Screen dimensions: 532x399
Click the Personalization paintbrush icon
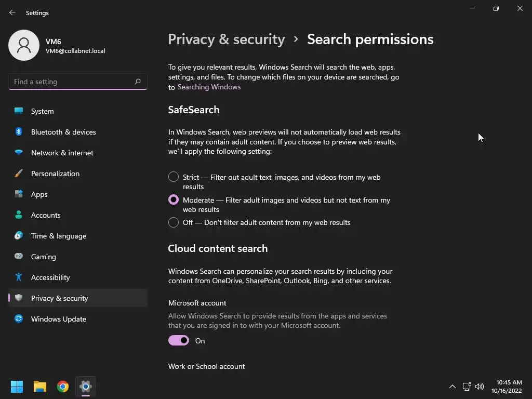pyautogui.click(x=19, y=174)
